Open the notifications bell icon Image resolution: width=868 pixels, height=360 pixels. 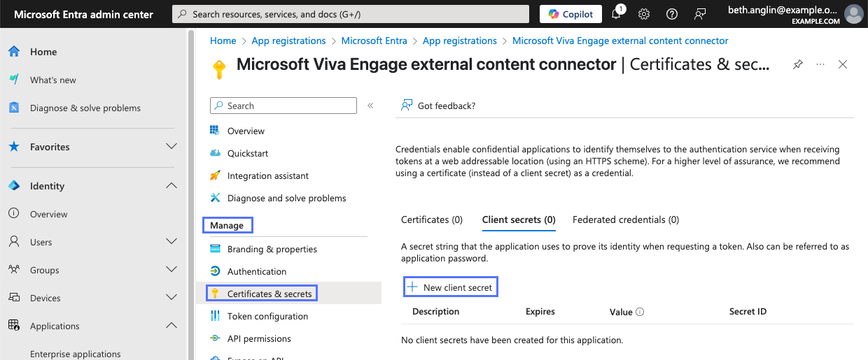click(x=617, y=13)
